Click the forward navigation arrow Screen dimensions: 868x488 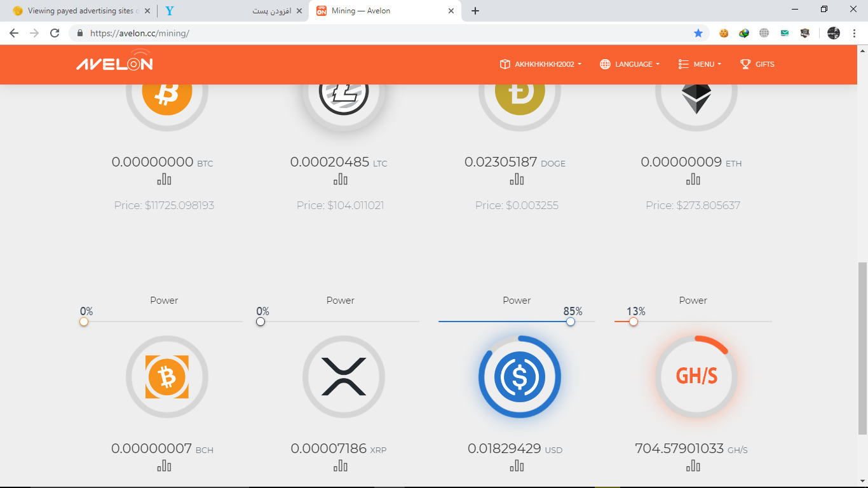pos(34,33)
